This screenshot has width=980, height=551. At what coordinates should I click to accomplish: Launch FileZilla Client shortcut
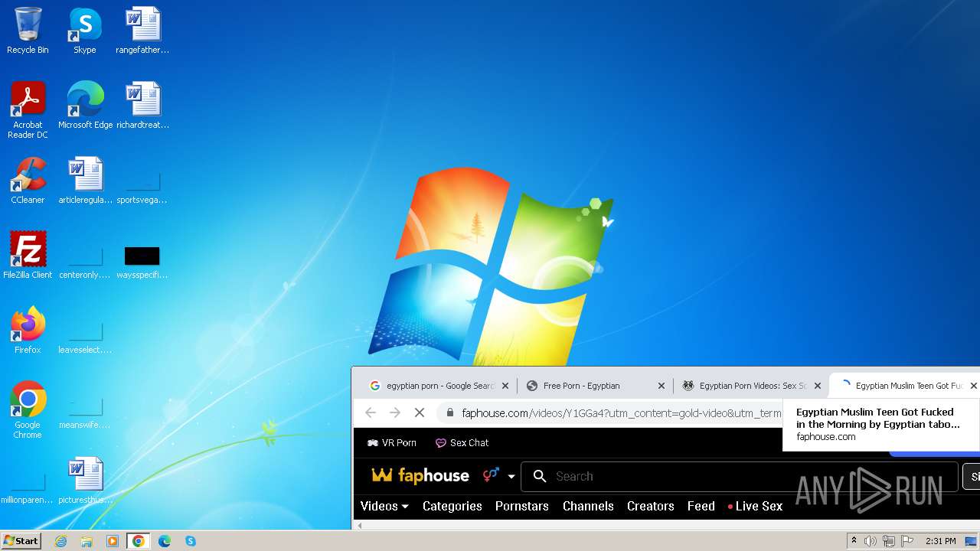pos(28,256)
